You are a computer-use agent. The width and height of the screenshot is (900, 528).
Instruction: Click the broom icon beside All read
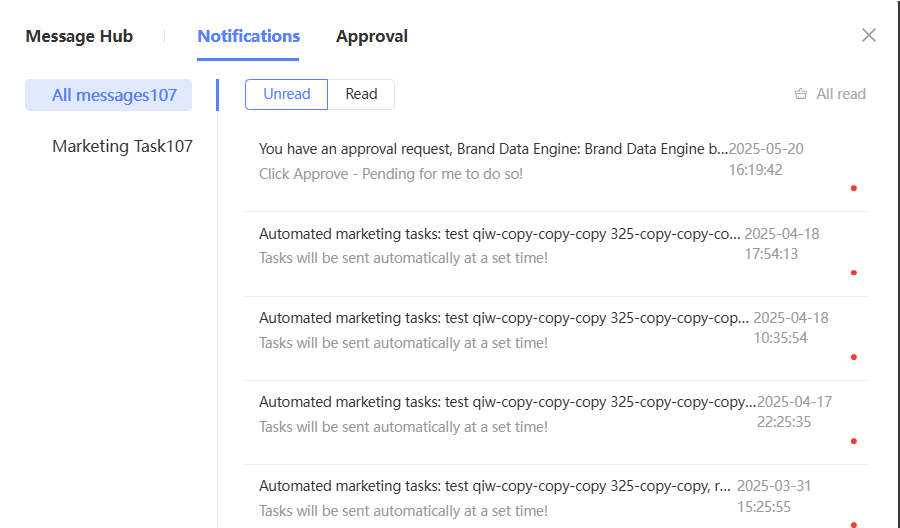(x=800, y=94)
